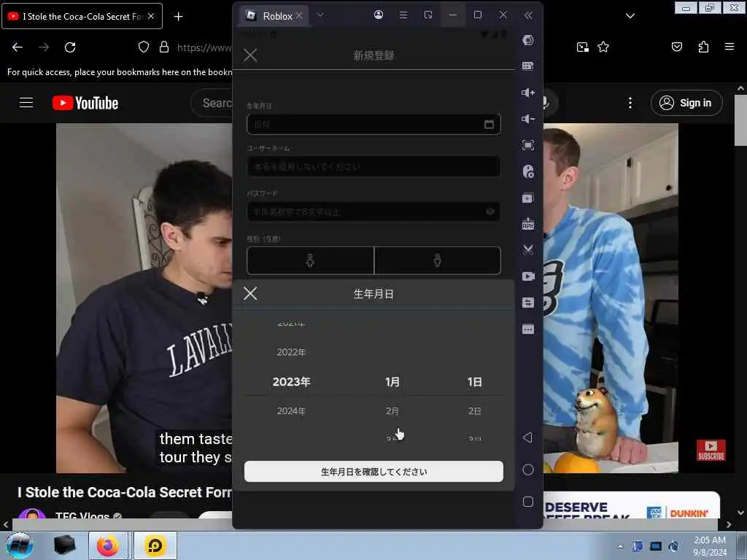Screen dimensions: 747x560
Task: Expand LDPlayer tab list dropdown chevron
Action: 320,15
